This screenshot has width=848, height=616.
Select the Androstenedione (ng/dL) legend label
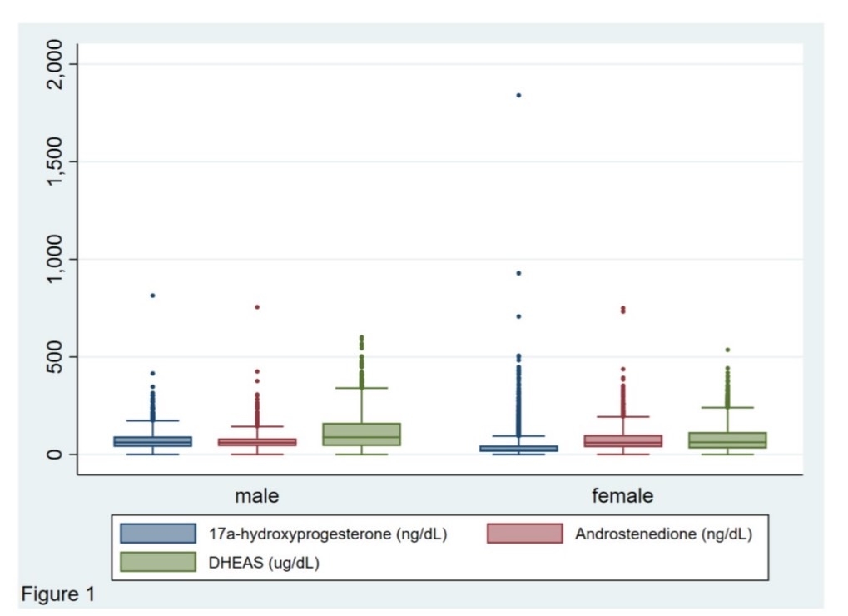(663, 534)
